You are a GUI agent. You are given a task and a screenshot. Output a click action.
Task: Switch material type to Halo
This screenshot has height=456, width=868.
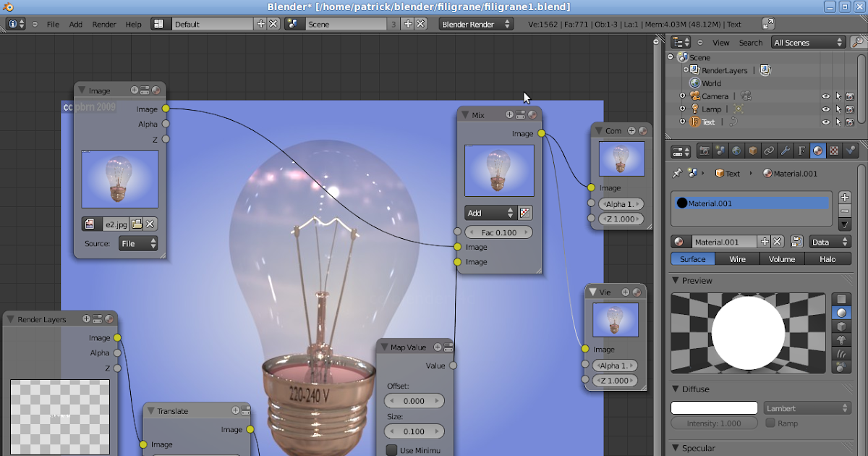(x=827, y=259)
